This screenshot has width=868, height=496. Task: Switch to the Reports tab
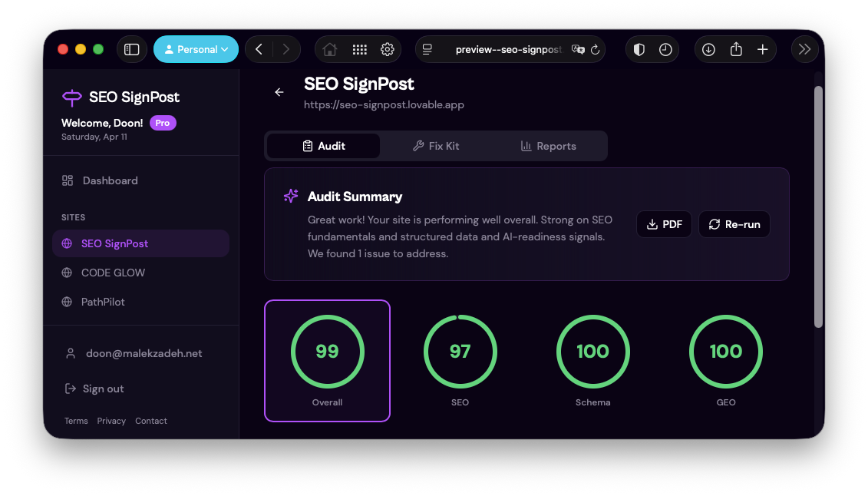click(549, 146)
